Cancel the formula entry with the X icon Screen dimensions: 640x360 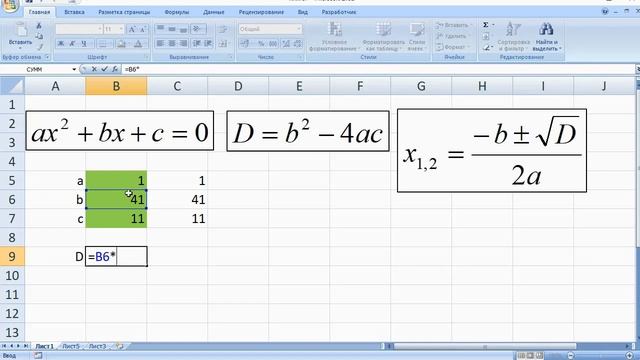[94, 69]
